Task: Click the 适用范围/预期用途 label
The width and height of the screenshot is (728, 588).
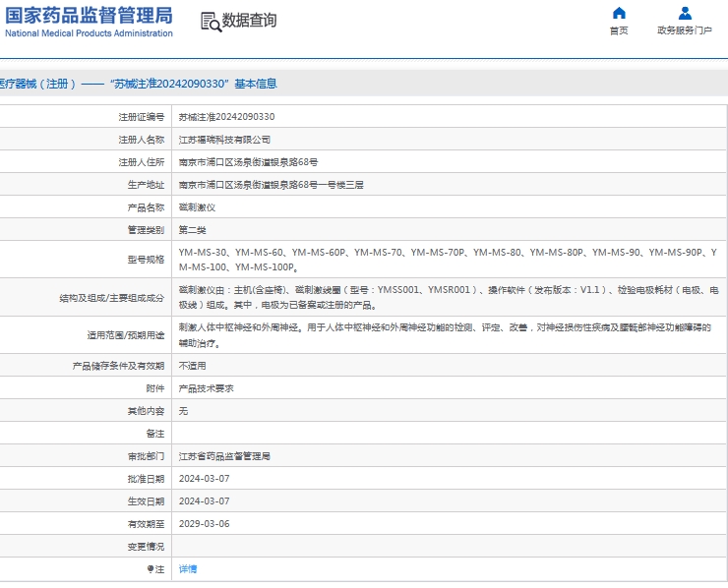Action: (x=126, y=335)
